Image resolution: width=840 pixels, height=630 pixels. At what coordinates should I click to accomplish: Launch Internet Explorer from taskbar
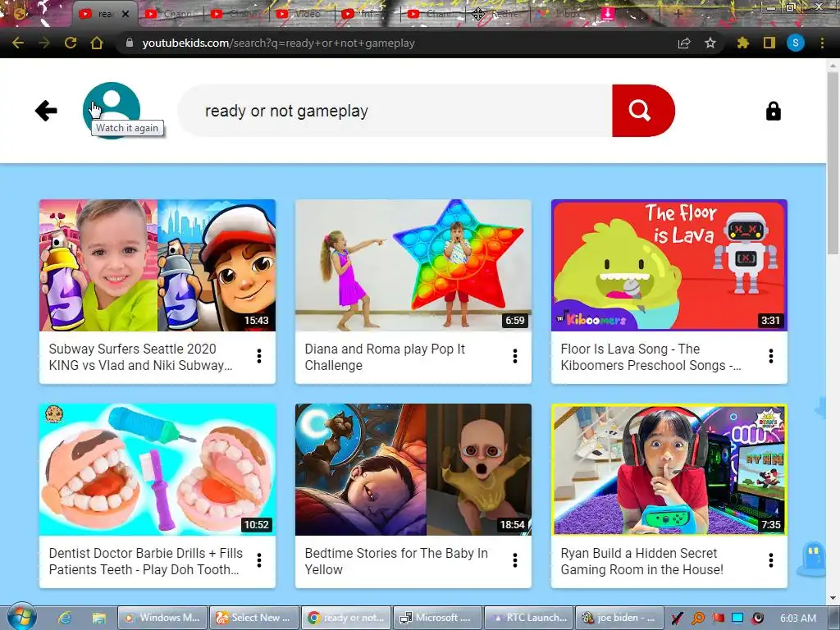[66, 618]
